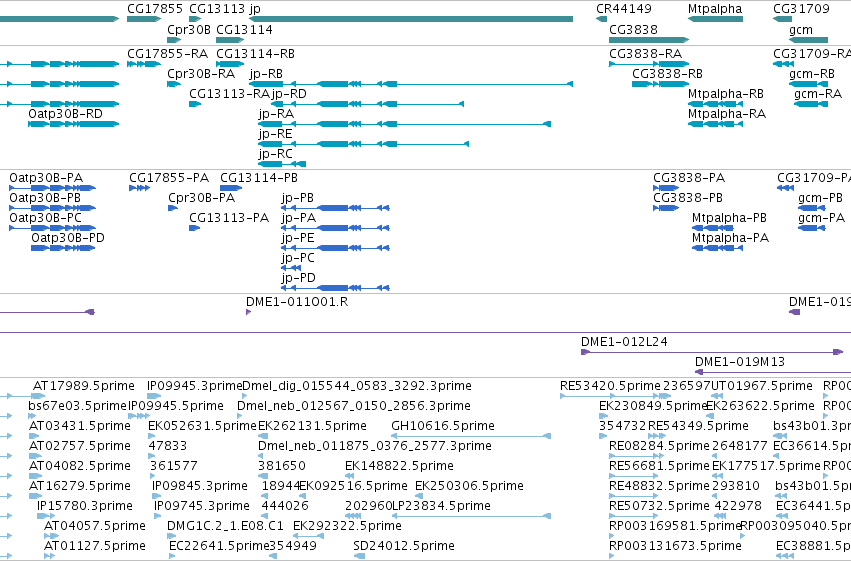The image size is (851, 561).
Task: Click the jp-PD protein label
Action: click(299, 279)
